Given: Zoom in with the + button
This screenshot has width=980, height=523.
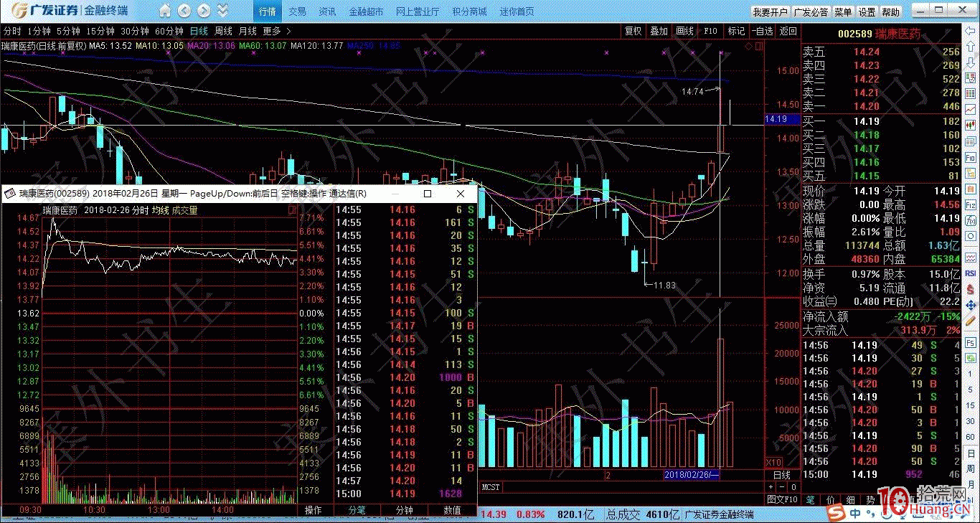Looking at the screenshot, I should point(771,487).
